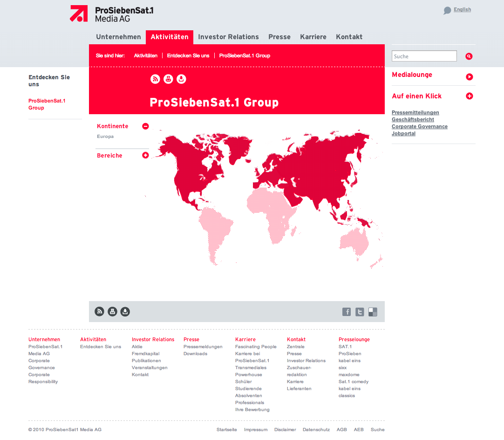Open Fascinating People footer link

click(x=256, y=347)
